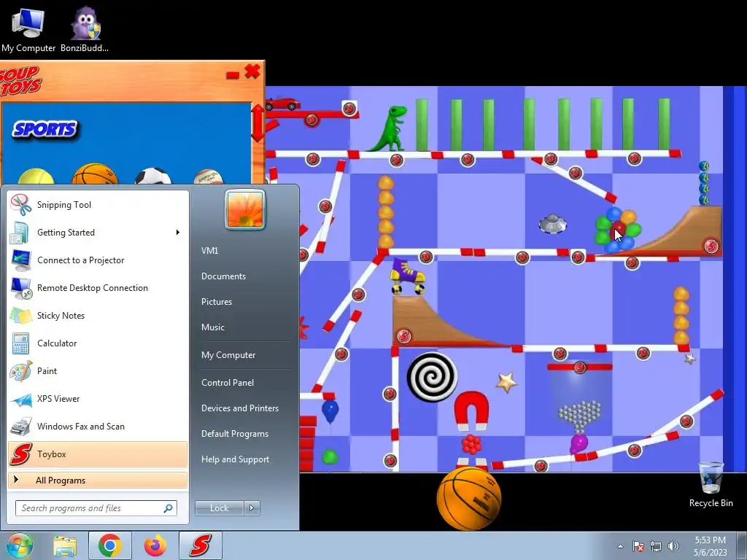Launch XPS Viewer
The width and height of the screenshot is (747, 560).
point(98,399)
